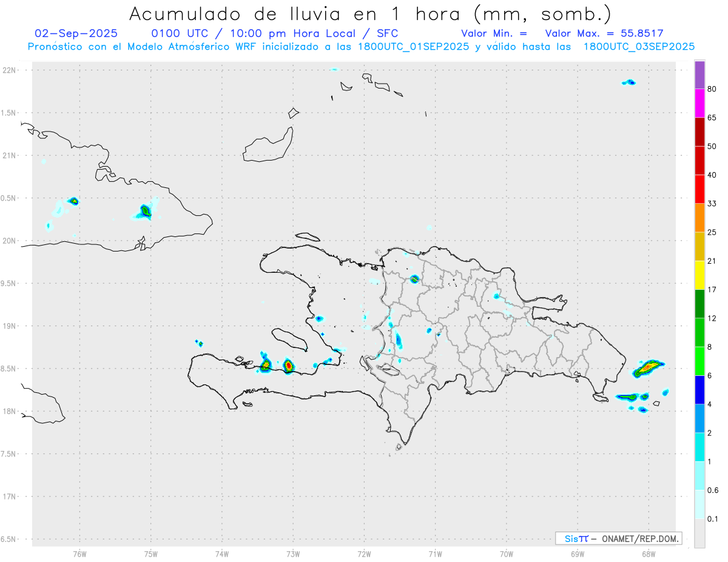Click the gold swatch between 21 and 25
The width and height of the screenshot is (728, 562).
(x=699, y=246)
